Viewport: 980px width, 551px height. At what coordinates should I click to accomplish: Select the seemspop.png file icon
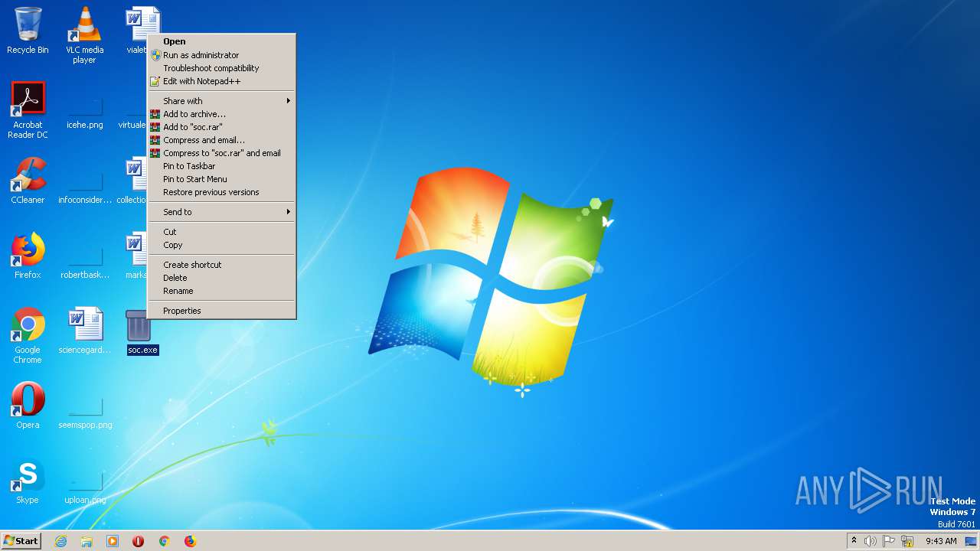pyautogui.click(x=84, y=412)
